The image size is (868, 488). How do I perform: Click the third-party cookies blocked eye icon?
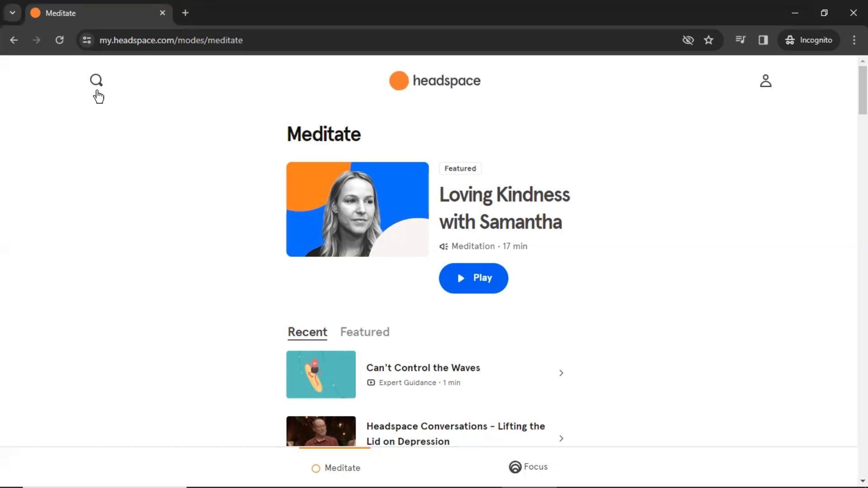tap(688, 40)
